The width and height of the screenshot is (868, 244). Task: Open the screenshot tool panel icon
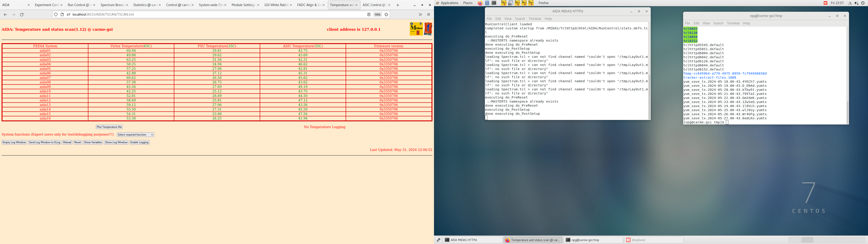pyautogui.click(x=510, y=3)
